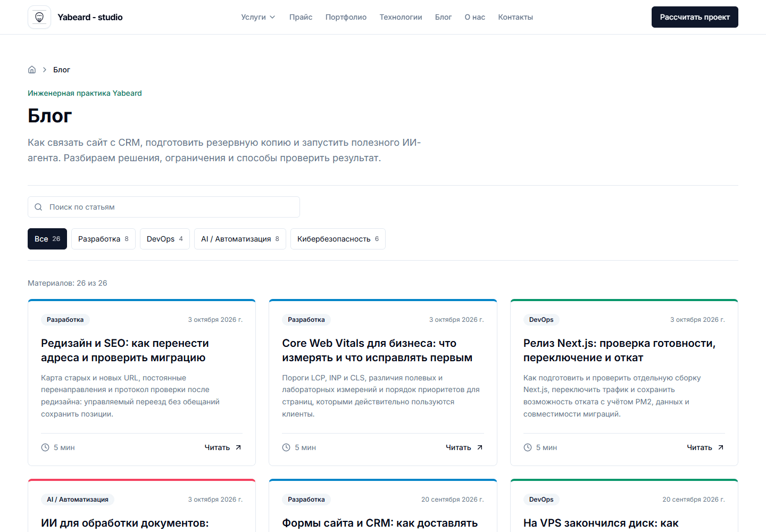Viewport: 766px width, 532px height.
Task: Click the AI / Автоматизация tag on ИИ card
Action: coord(78,500)
